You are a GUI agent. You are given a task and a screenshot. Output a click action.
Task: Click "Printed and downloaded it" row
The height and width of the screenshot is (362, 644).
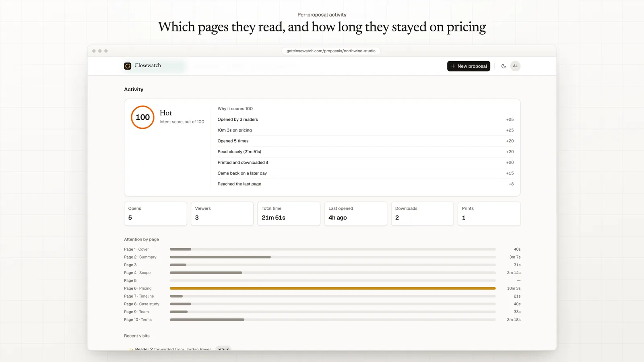point(365,162)
